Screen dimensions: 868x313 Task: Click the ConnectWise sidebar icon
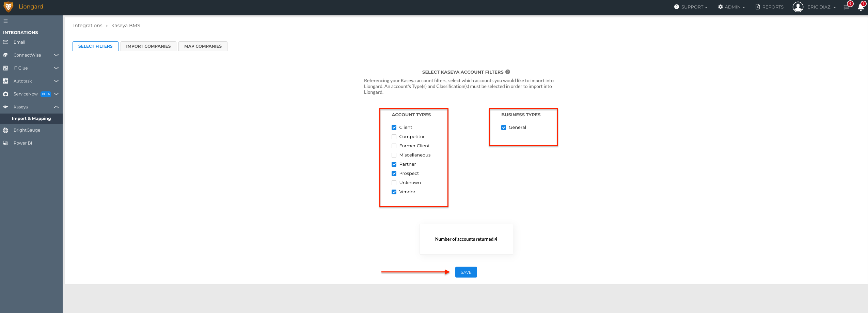(x=5, y=55)
